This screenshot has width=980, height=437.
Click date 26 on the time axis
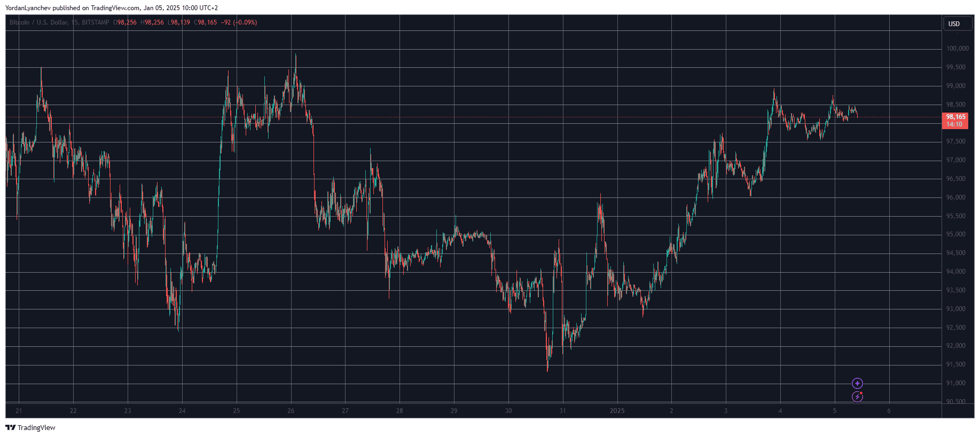tap(291, 411)
